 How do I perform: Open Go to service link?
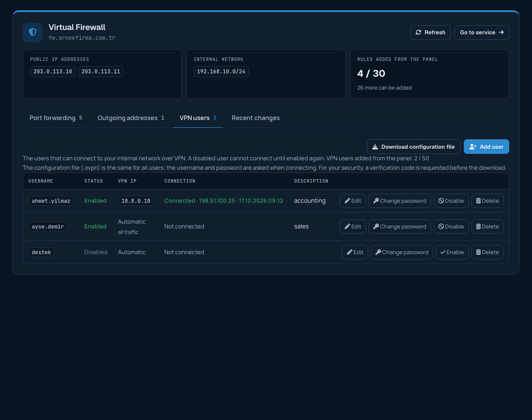(482, 33)
